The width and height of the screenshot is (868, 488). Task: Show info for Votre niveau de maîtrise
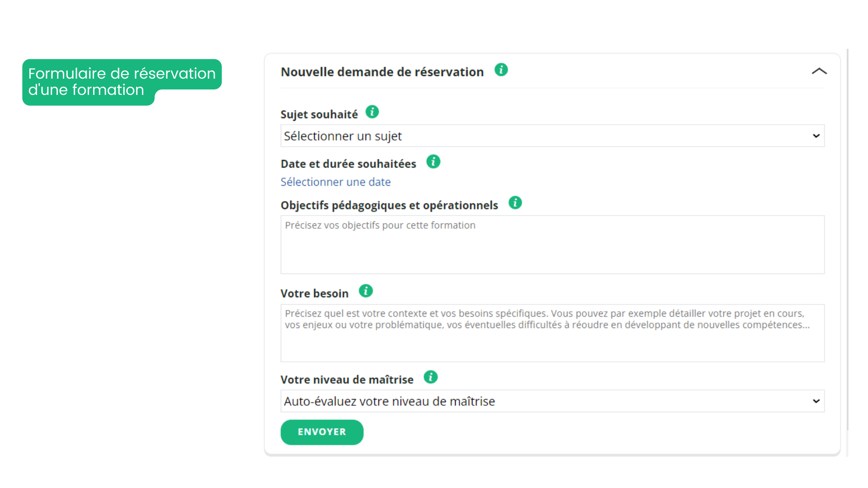(x=430, y=377)
